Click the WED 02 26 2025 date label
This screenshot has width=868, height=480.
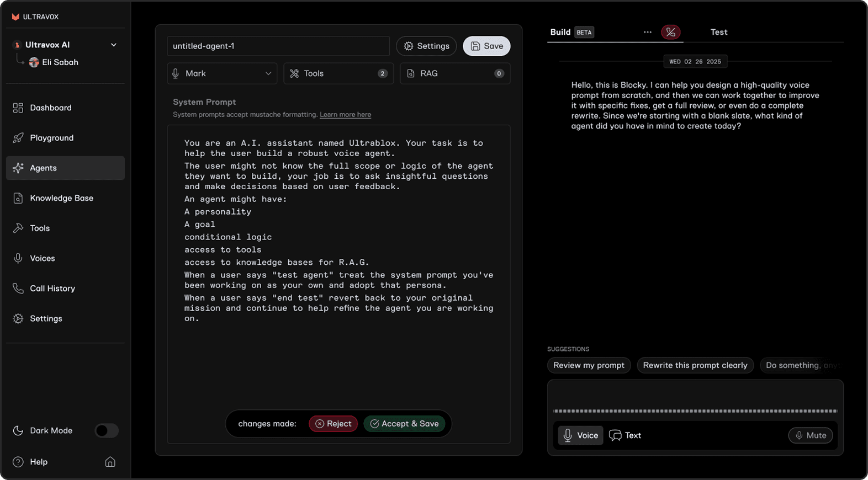coord(695,62)
